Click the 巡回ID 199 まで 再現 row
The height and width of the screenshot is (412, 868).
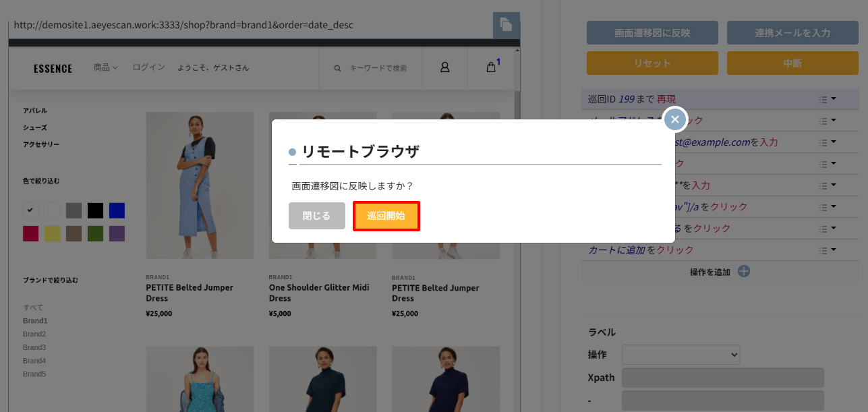pos(720,99)
